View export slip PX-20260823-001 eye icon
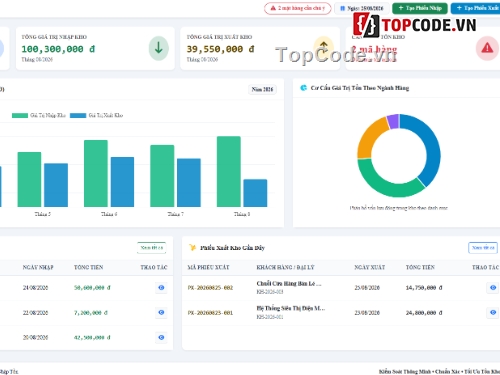 click(493, 313)
